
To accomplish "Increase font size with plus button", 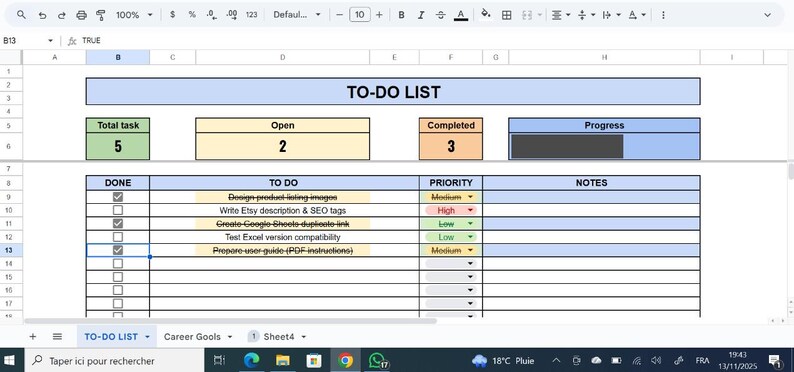I will [379, 15].
